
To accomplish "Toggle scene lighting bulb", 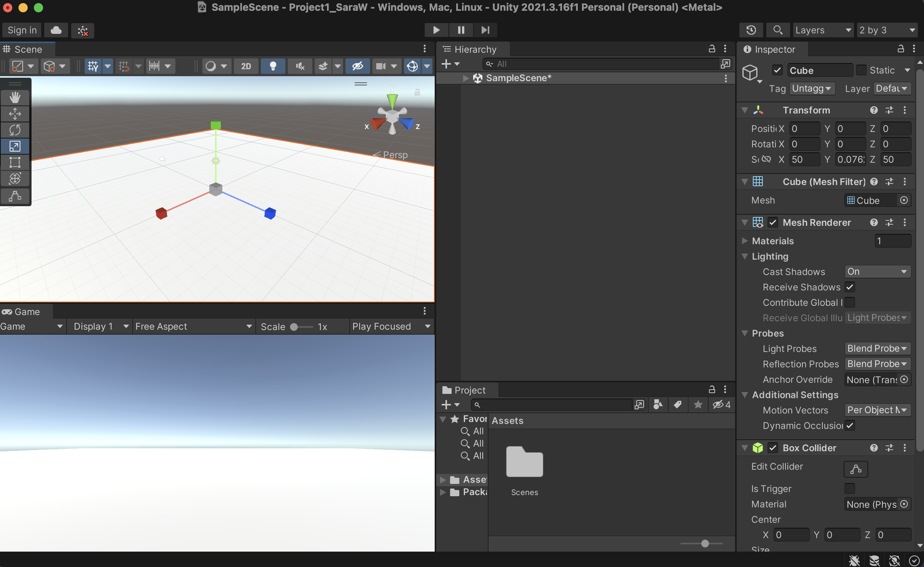I will click(273, 66).
